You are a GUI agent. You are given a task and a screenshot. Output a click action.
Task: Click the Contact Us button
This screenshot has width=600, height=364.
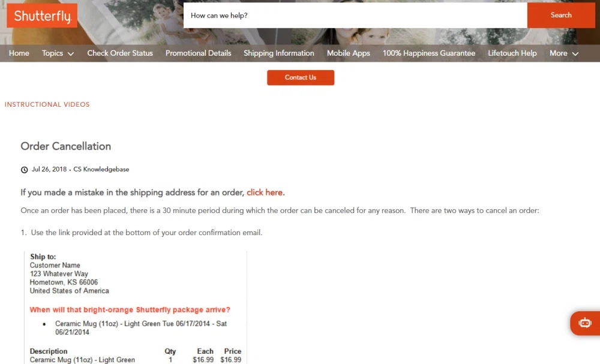tap(301, 77)
